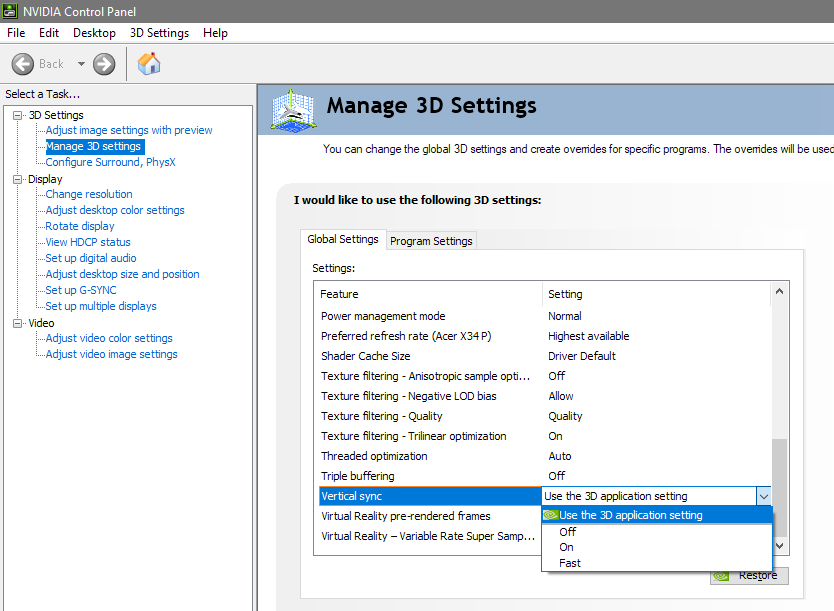Choose Off in Vertical sync dropdown
This screenshot has height=611, width=834.
pos(657,532)
